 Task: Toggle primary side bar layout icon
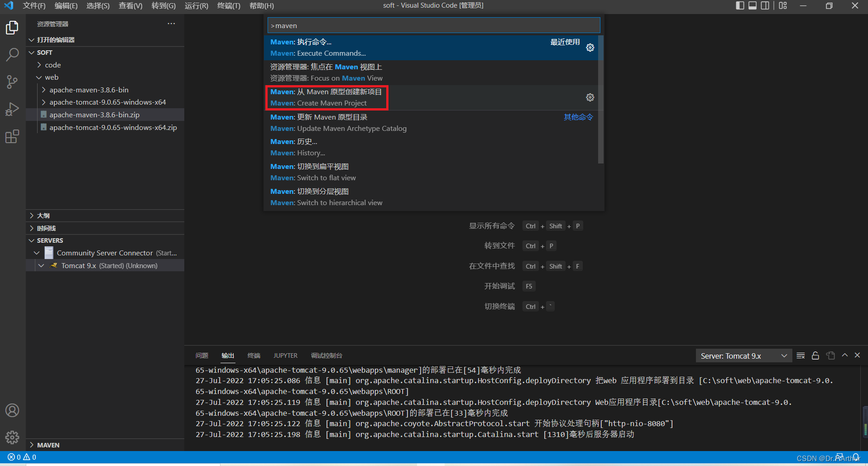pyautogui.click(x=740, y=5)
